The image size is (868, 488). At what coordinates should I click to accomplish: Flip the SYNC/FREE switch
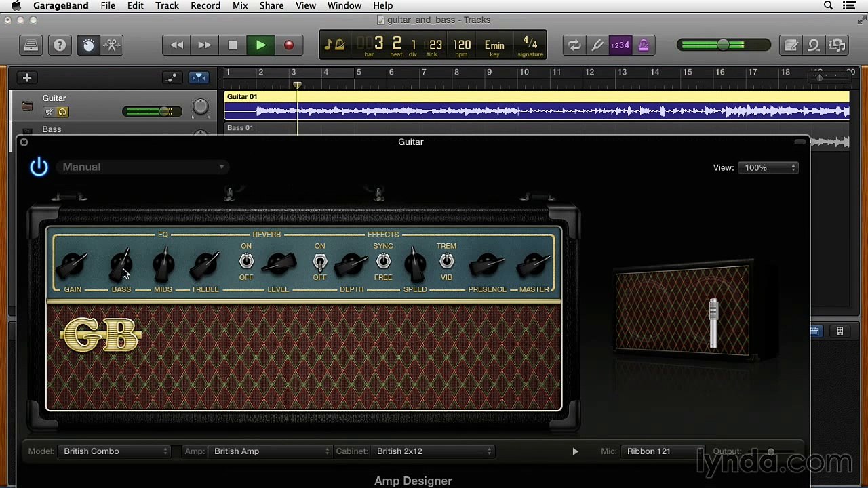coord(383,262)
